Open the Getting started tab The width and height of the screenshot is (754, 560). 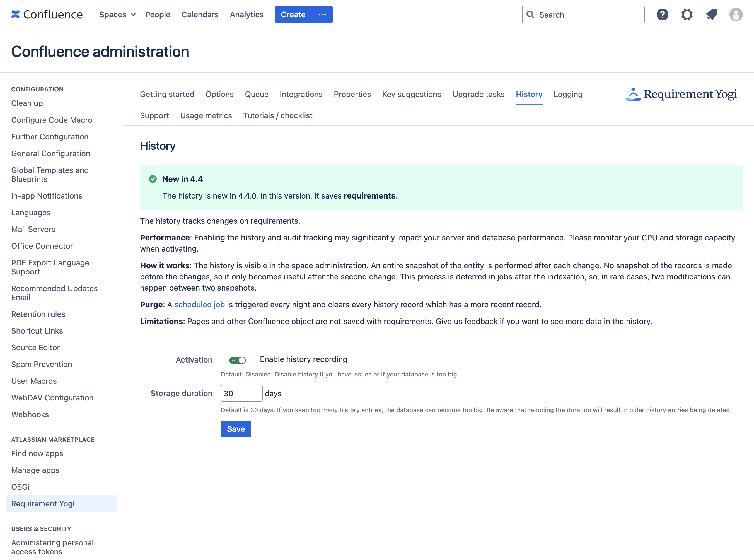tap(167, 94)
